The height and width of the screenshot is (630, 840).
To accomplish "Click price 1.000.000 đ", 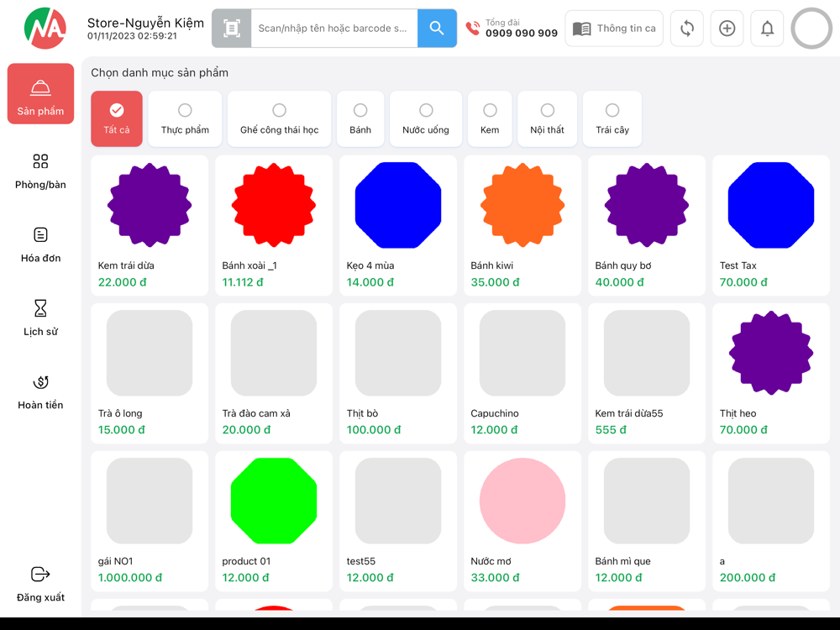I will click(129, 578).
